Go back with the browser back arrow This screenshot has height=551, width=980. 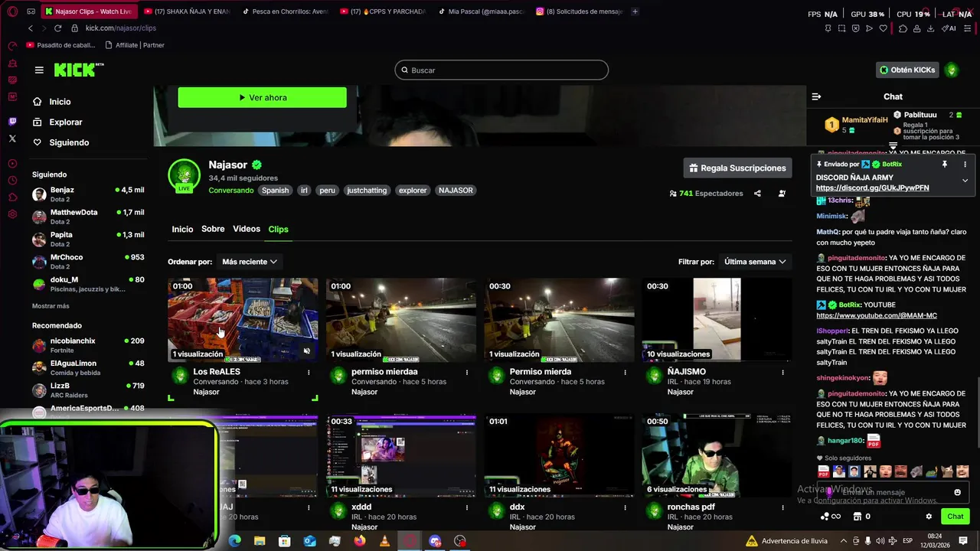(31, 28)
